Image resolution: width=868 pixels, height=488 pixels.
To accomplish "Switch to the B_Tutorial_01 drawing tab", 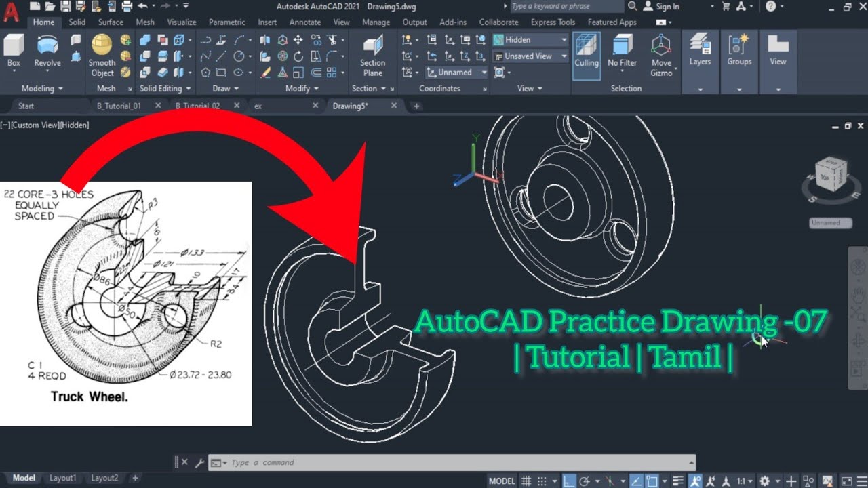I will (119, 106).
